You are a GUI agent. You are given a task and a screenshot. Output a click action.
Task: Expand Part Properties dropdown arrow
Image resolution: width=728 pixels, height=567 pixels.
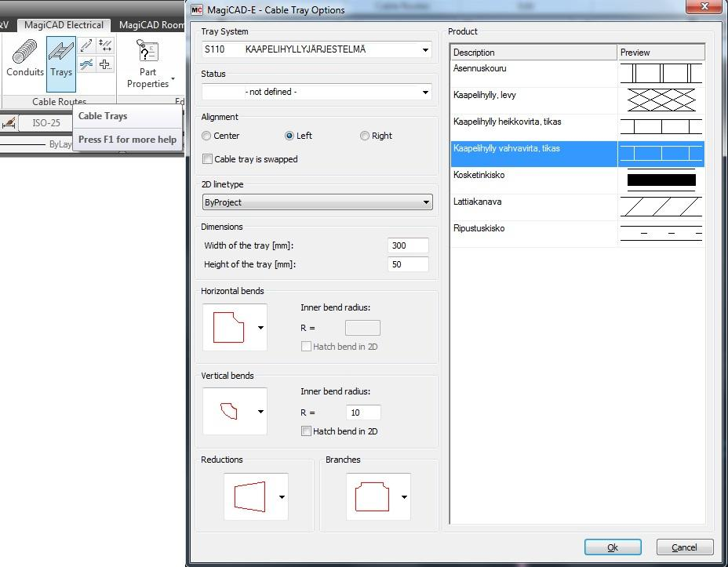173,79
